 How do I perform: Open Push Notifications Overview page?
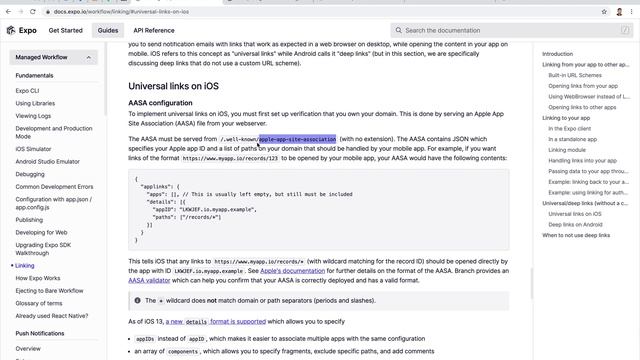28,349
